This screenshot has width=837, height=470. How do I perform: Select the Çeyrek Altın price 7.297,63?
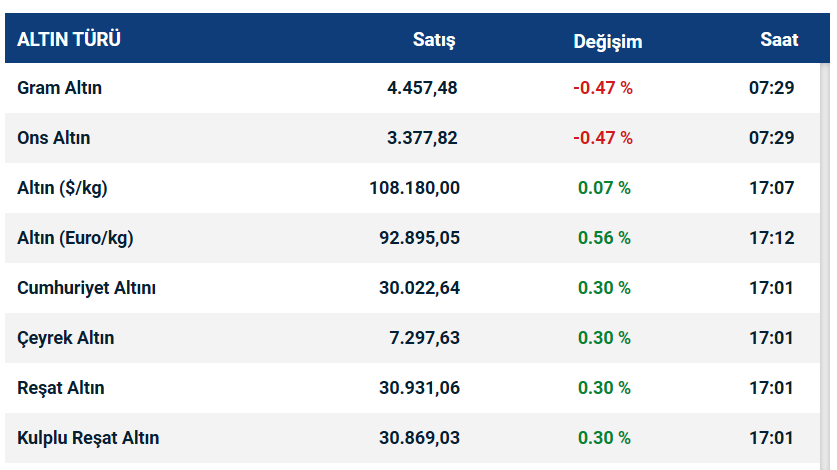point(422,338)
